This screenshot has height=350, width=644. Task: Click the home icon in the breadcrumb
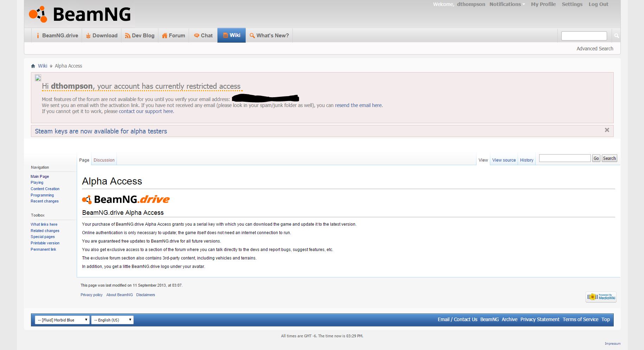pos(33,66)
